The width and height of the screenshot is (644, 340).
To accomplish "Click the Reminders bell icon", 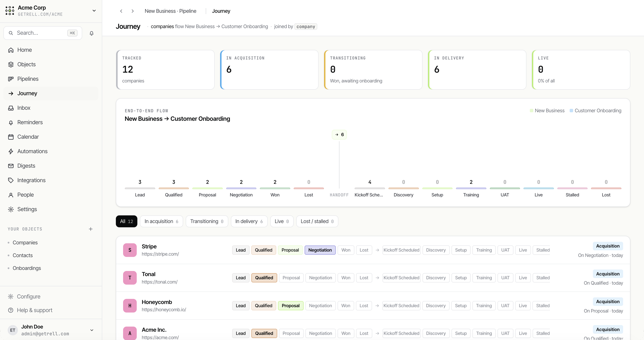I will click(11, 122).
